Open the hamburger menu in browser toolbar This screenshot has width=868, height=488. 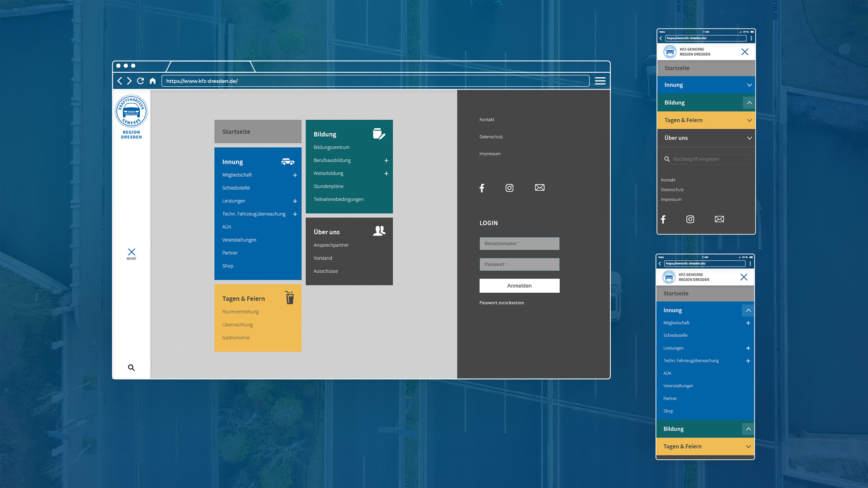point(600,81)
